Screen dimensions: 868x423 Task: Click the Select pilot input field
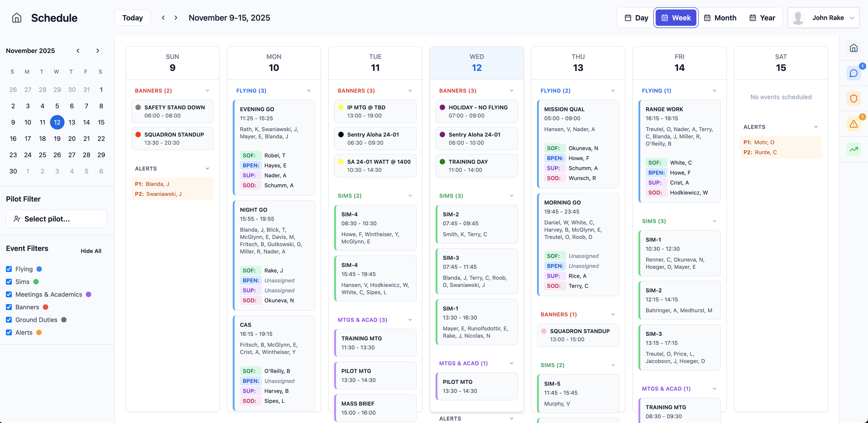click(56, 219)
